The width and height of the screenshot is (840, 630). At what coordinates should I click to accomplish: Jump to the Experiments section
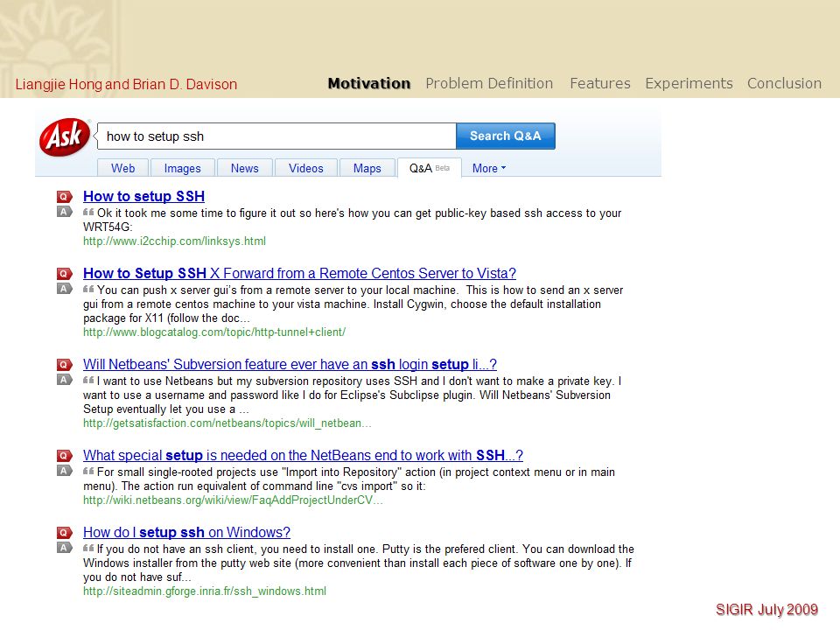point(689,84)
